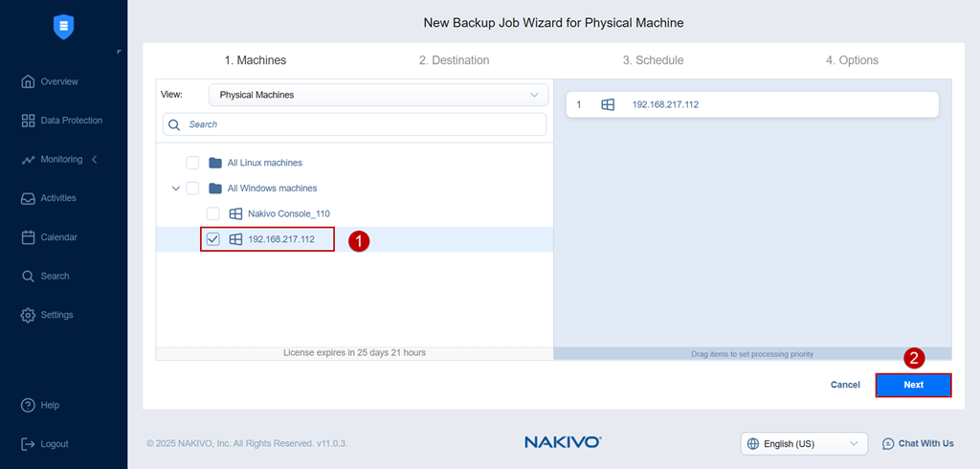Click Windows icon in the selected items panel
This screenshot has height=469, width=980.
tap(608, 104)
